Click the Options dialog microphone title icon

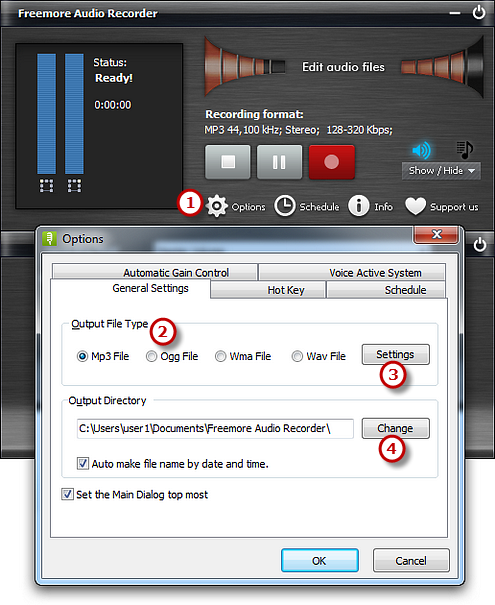point(49,238)
